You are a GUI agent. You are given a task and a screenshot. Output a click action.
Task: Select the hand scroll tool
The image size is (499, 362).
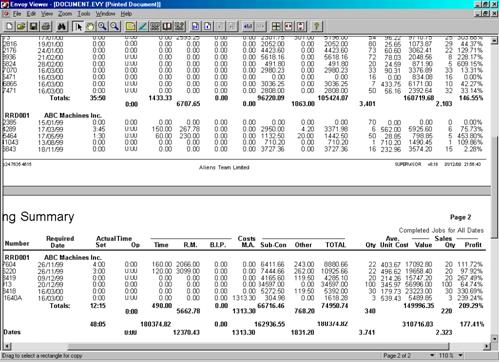tap(90, 26)
